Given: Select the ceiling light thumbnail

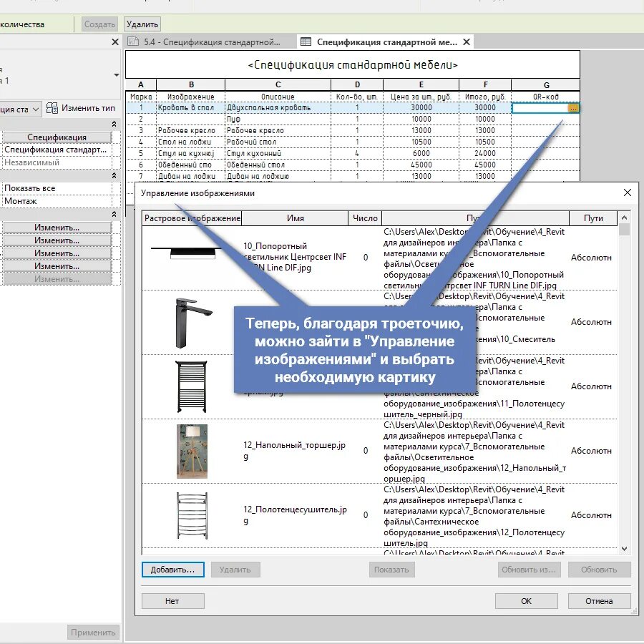Looking at the screenshot, I should pyautogui.click(x=187, y=252).
